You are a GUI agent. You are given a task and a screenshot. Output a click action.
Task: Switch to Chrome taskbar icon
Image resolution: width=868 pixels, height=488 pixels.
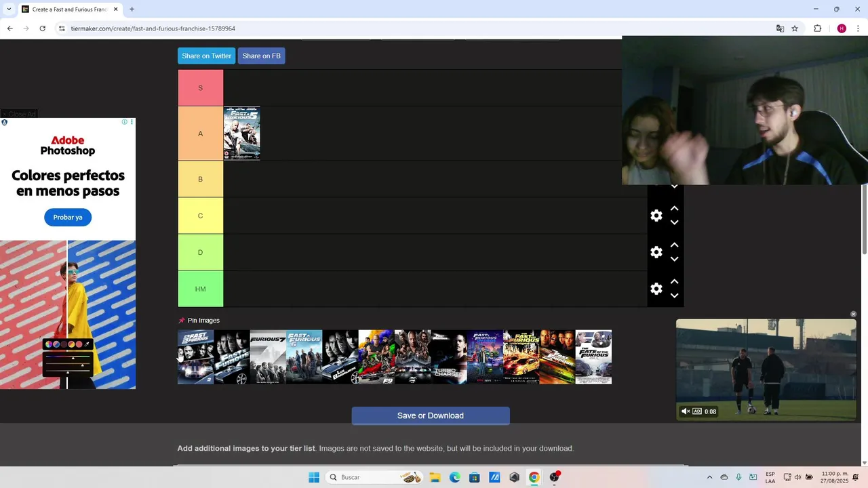534,477
